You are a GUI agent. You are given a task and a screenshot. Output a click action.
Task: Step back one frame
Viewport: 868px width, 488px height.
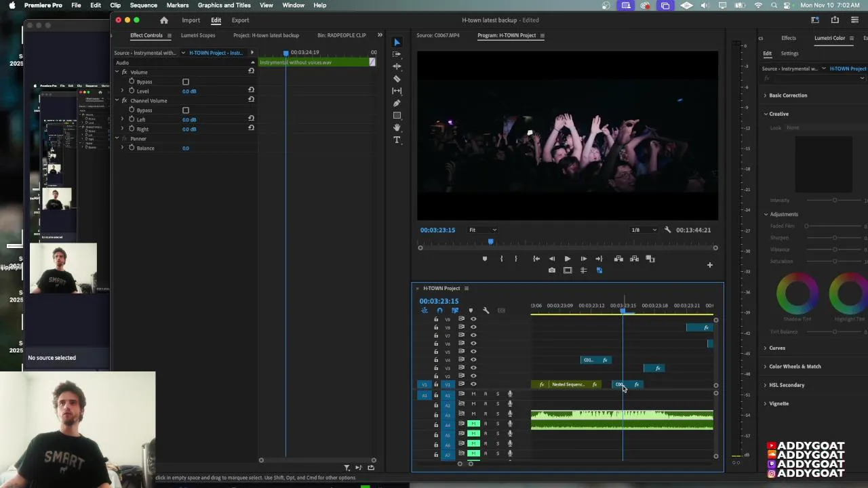[552, 259]
